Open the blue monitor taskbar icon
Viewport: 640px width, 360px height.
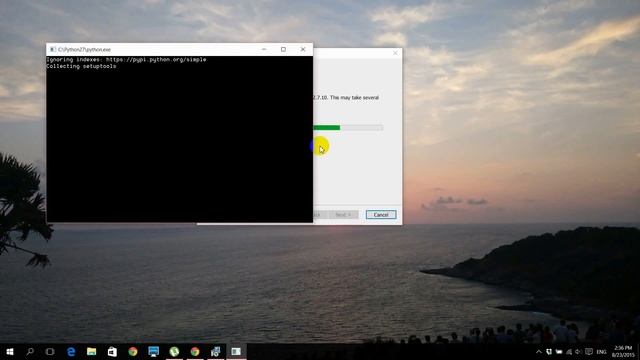click(153, 351)
